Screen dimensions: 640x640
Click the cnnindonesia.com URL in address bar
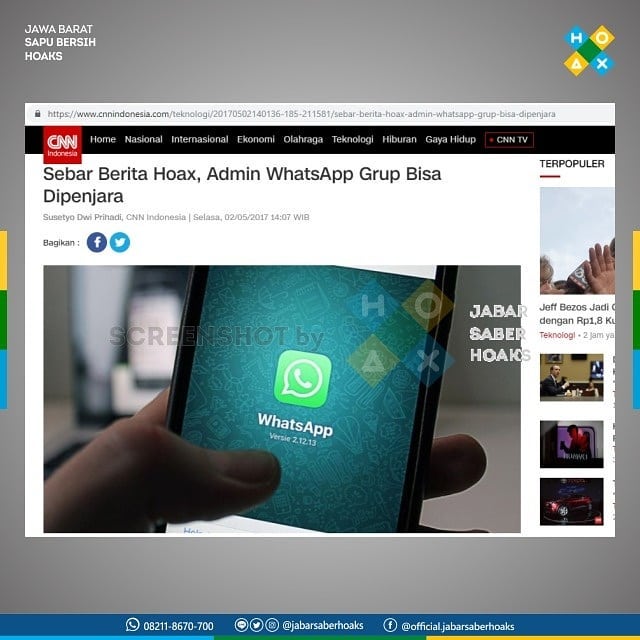(x=301, y=114)
